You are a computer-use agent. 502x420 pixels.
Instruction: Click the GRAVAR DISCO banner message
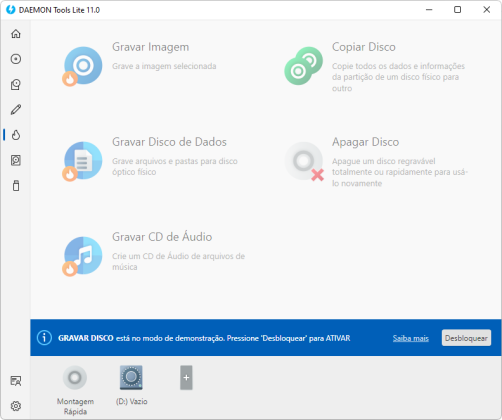point(204,338)
